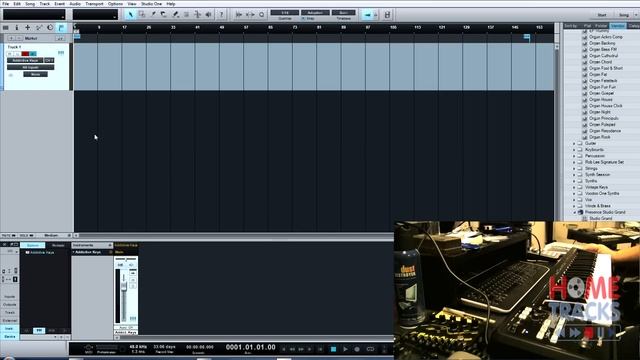Click the Stop button in transport

(333, 349)
